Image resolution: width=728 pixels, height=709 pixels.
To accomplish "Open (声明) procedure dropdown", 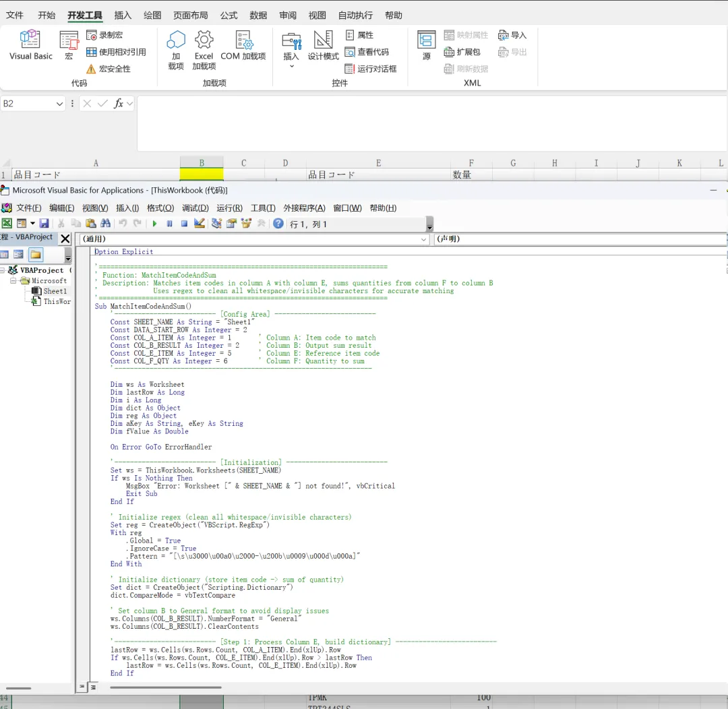I will 580,239.
